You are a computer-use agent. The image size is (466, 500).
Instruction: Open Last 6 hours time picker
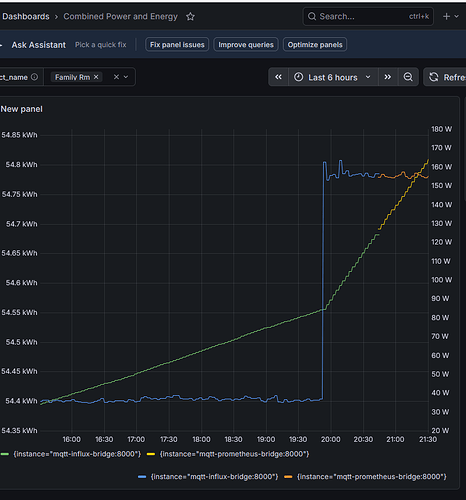coord(333,77)
